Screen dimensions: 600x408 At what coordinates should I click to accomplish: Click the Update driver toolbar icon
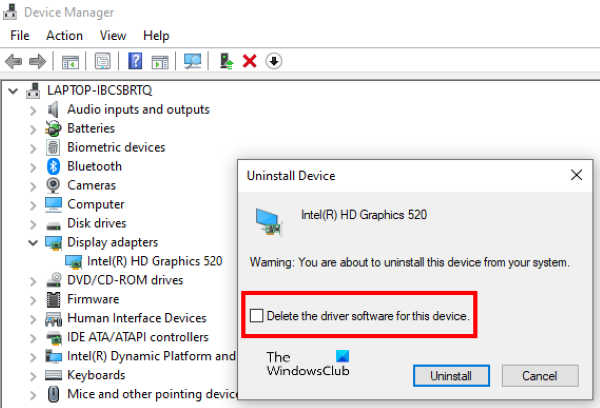227,61
